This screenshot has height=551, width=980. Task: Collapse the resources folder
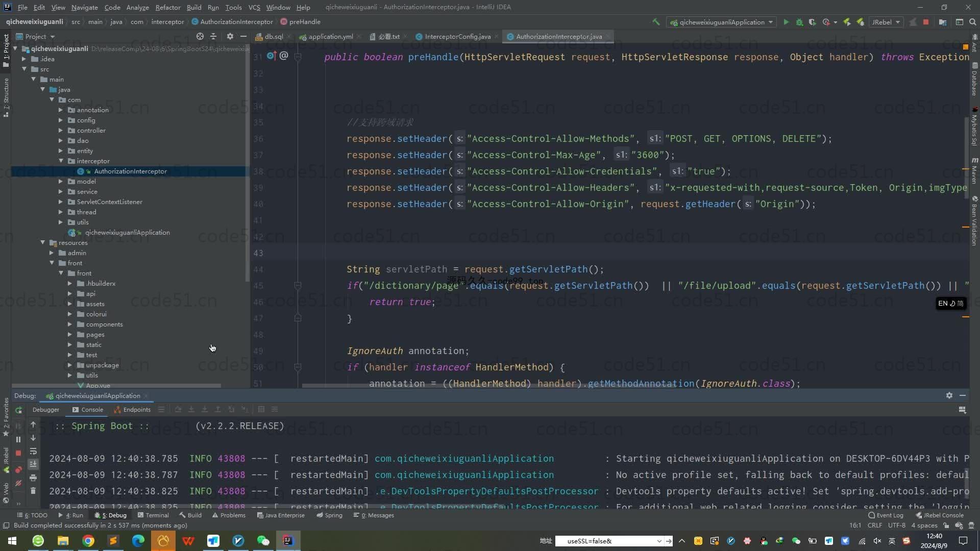tap(43, 243)
